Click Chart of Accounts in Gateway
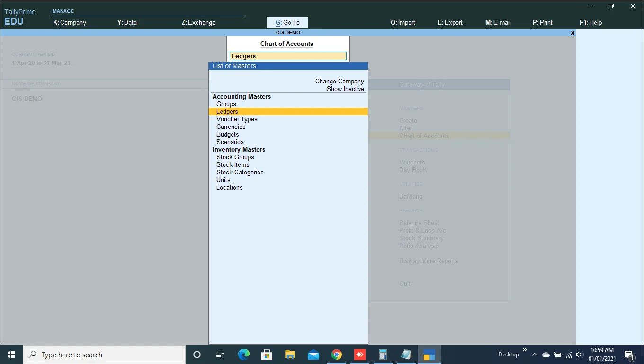This screenshot has width=644, height=364. (424, 136)
